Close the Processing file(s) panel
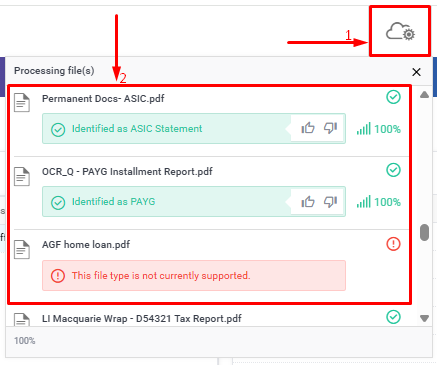The height and width of the screenshot is (365, 437). (x=416, y=72)
